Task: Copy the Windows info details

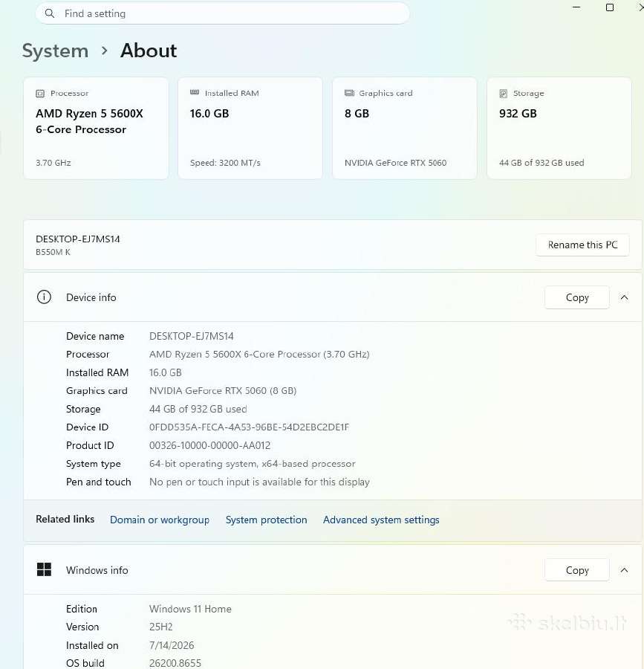Action: pyautogui.click(x=577, y=570)
